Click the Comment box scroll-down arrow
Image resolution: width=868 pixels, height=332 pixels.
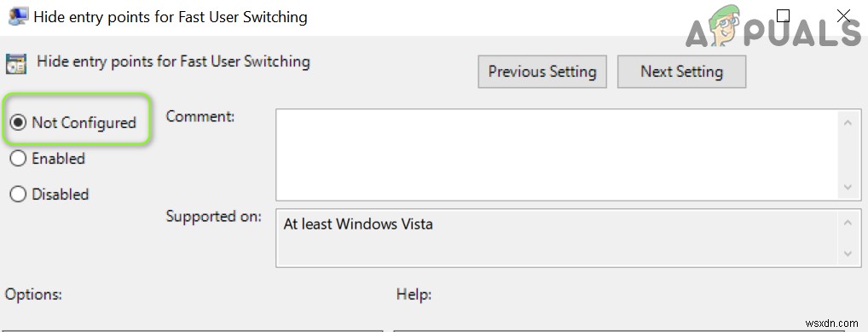click(x=848, y=188)
